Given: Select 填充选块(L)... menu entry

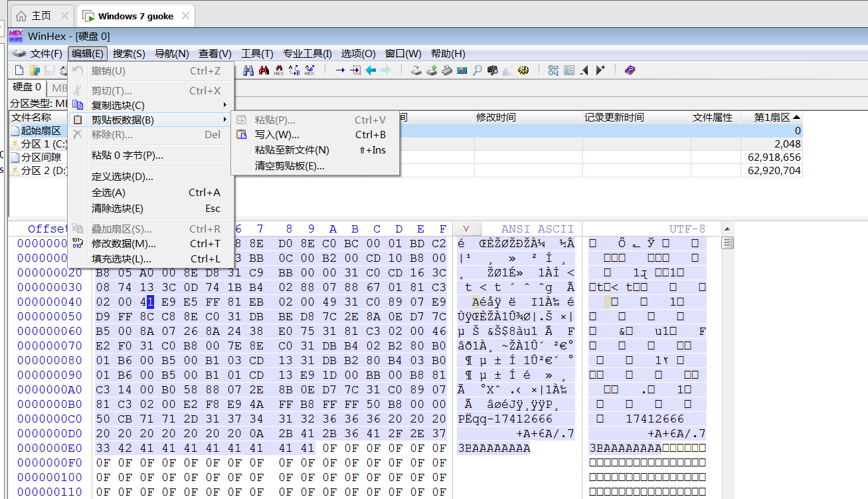Looking at the screenshot, I should pyautogui.click(x=151, y=259).
